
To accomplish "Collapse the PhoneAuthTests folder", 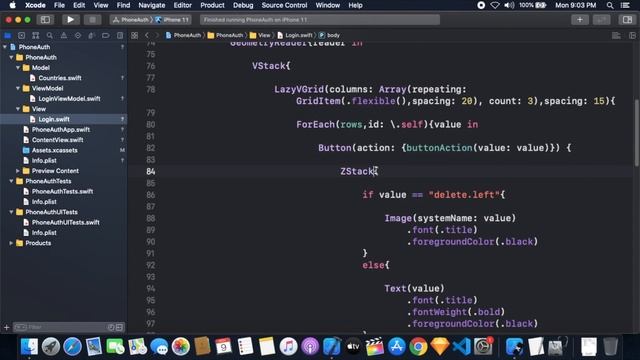I will (x=11, y=181).
